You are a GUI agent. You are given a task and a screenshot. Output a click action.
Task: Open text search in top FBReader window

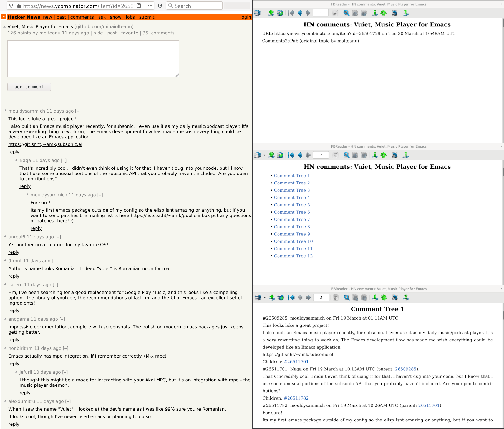coord(346,13)
